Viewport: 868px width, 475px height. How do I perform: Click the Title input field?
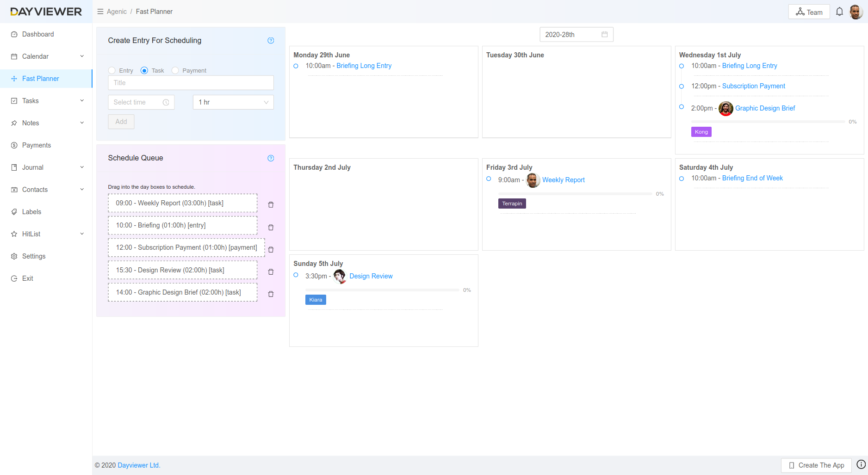[191, 83]
